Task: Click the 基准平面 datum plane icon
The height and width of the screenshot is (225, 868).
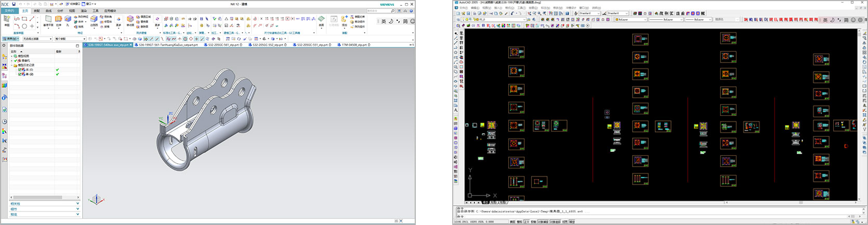Action: pos(48,20)
